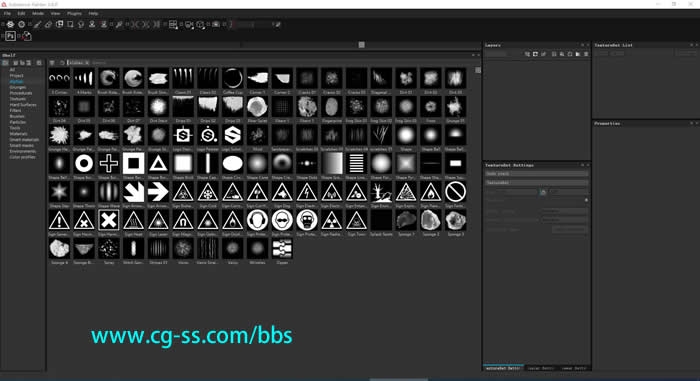This screenshot has width=700, height=381.
Task: Select the Smart materials shelf category
Action: pyautogui.click(x=25, y=139)
